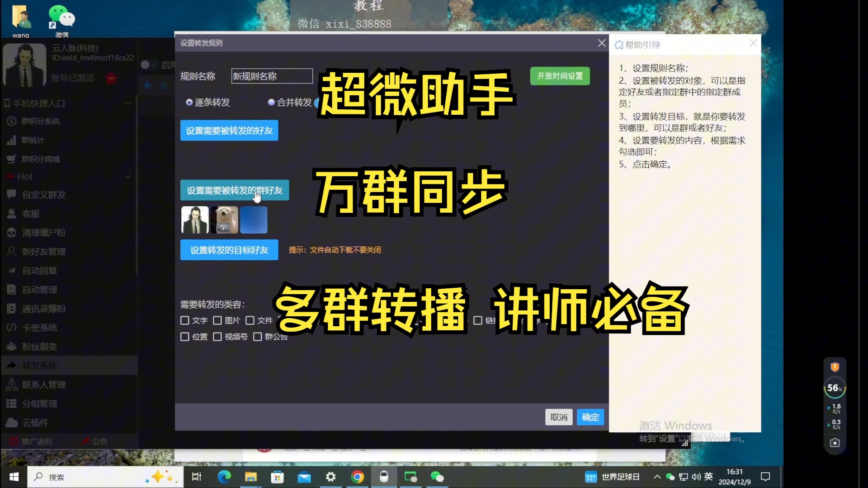Image resolution: width=868 pixels, height=488 pixels.
Task: Click the 清理僵尸粉 skull icon
Action: tap(11, 233)
